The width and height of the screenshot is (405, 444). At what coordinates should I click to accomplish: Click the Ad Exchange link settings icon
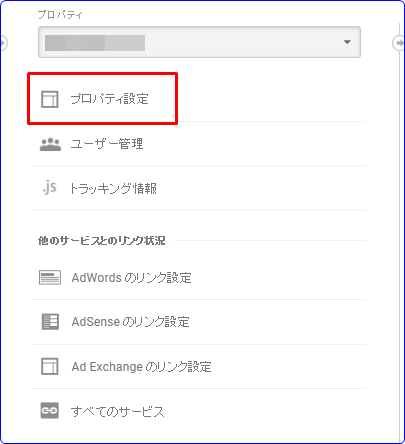50,366
